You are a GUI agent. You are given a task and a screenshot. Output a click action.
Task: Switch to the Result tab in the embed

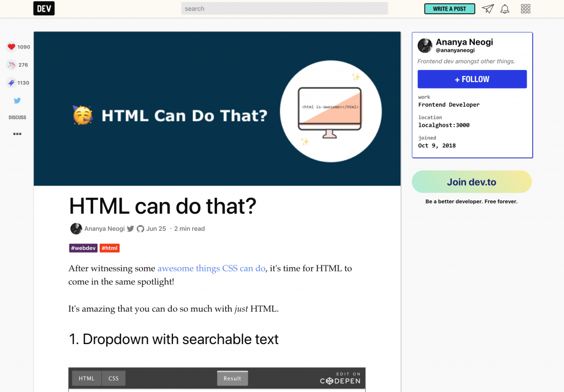(232, 378)
